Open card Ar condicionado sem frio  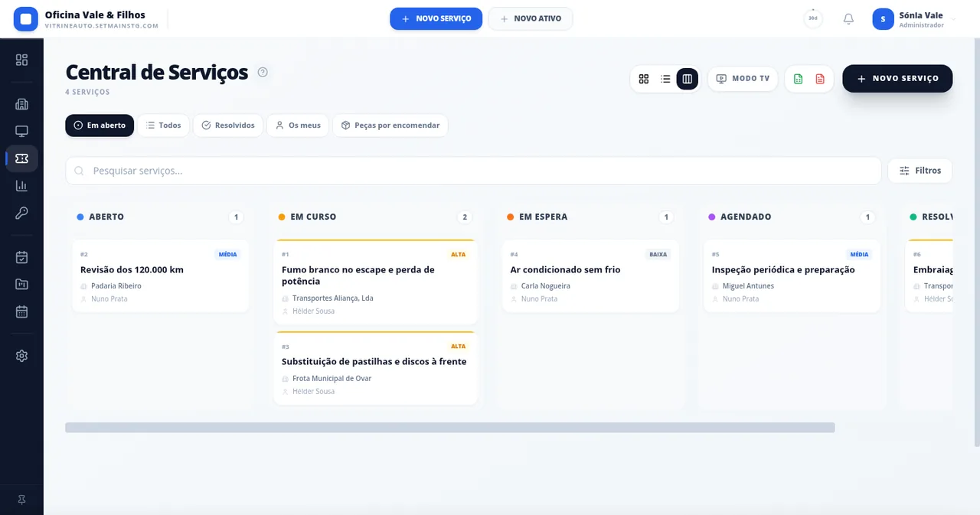[590, 276]
